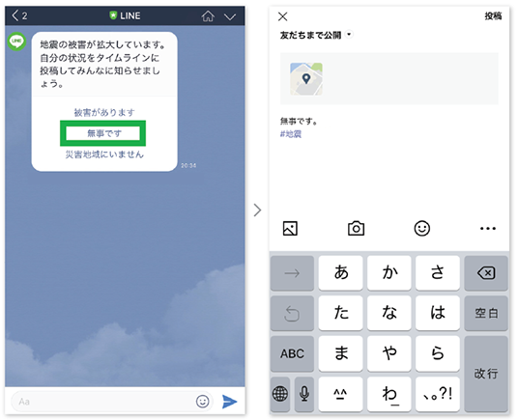Tap the microphone dictation key

coord(303,394)
